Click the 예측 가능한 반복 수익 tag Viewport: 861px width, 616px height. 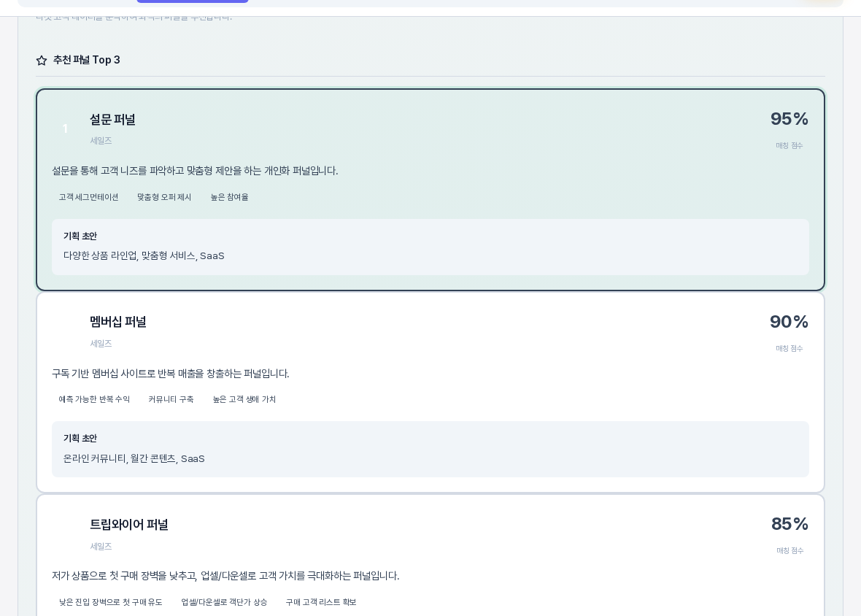pyautogui.click(x=94, y=399)
